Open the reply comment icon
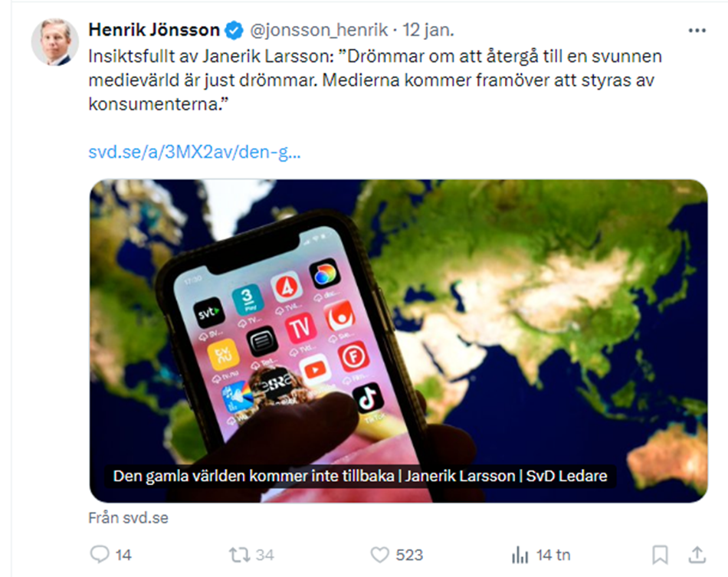The image size is (728, 577). point(99,554)
